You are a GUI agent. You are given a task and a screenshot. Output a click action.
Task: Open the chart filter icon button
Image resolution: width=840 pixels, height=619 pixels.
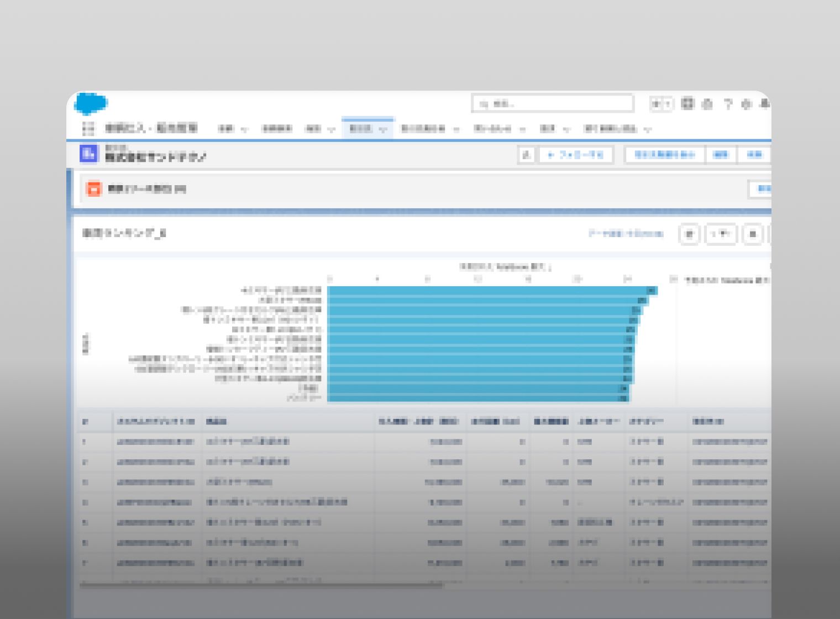pos(689,234)
